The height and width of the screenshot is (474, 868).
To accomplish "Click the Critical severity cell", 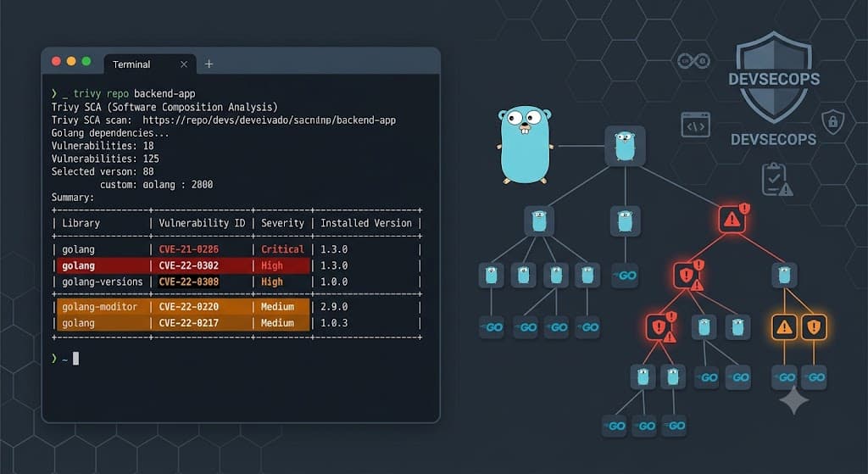I will coord(282,249).
